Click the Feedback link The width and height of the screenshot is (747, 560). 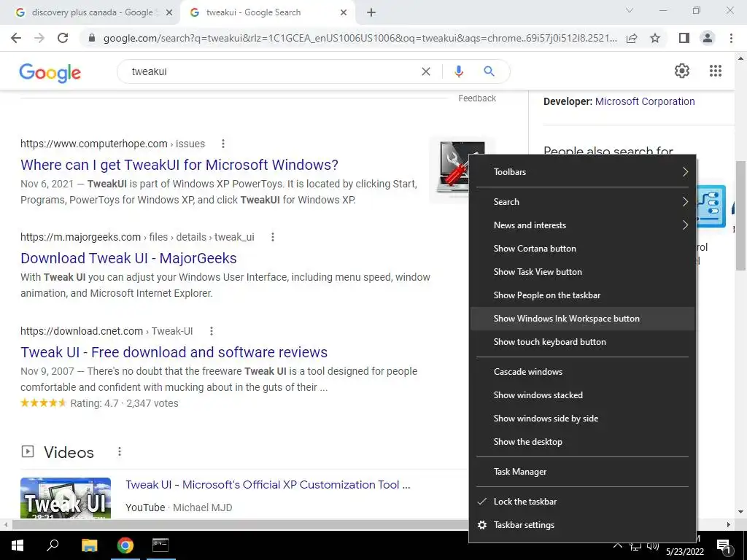(x=477, y=98)
